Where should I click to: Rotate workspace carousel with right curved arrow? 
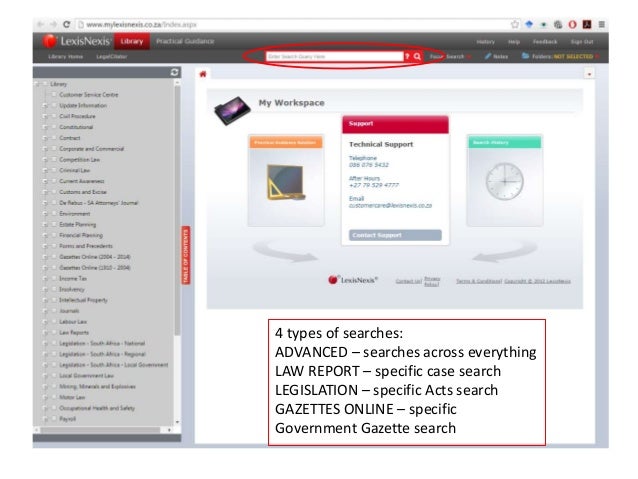(x=505, y=252)
